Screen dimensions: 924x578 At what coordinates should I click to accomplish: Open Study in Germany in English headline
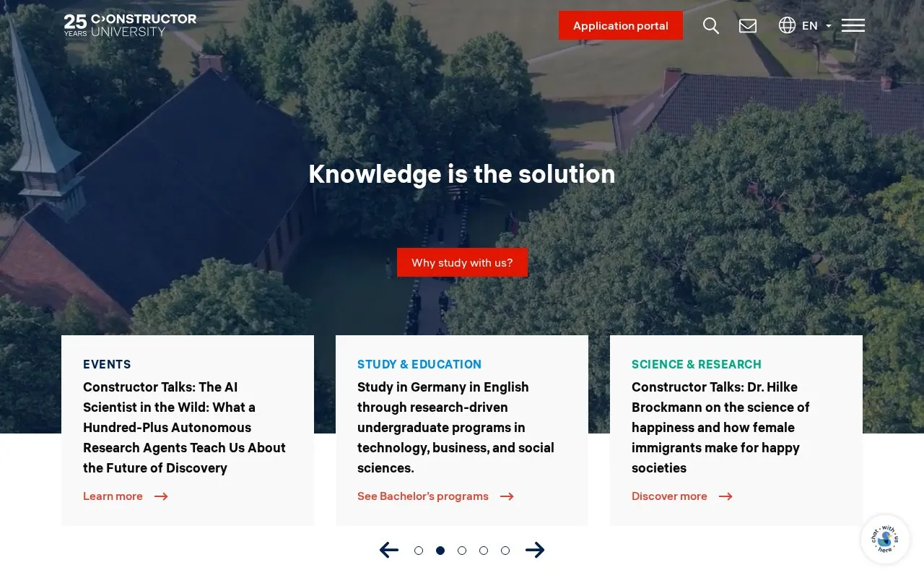pyautogui.click(x=456, y=428)
